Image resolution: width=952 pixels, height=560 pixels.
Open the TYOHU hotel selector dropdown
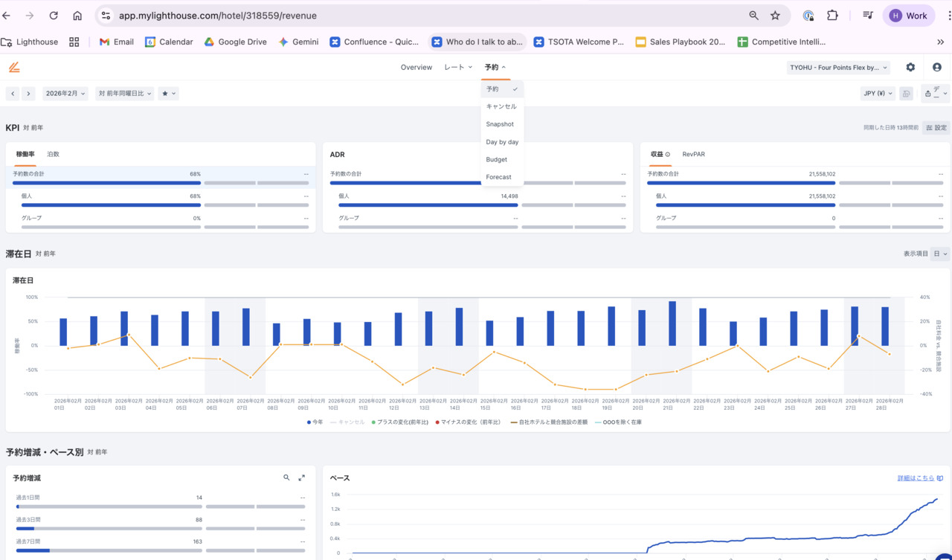[x=838, y=68]
